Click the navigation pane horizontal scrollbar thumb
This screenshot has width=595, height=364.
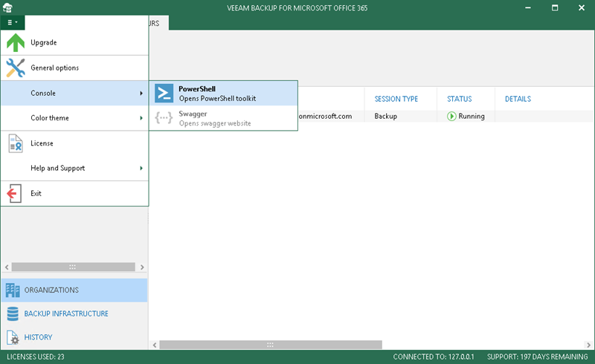click(x=73, y=267)
